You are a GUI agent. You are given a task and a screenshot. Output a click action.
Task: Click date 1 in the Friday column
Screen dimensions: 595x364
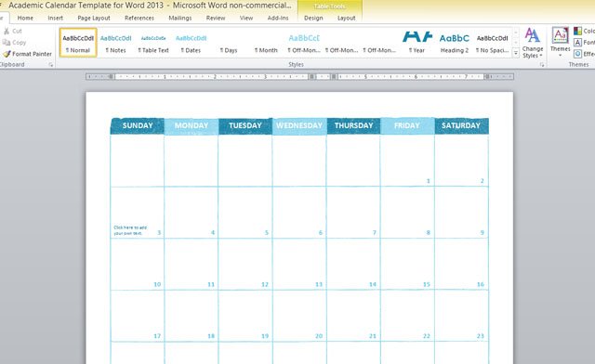[x=428, y=181]
